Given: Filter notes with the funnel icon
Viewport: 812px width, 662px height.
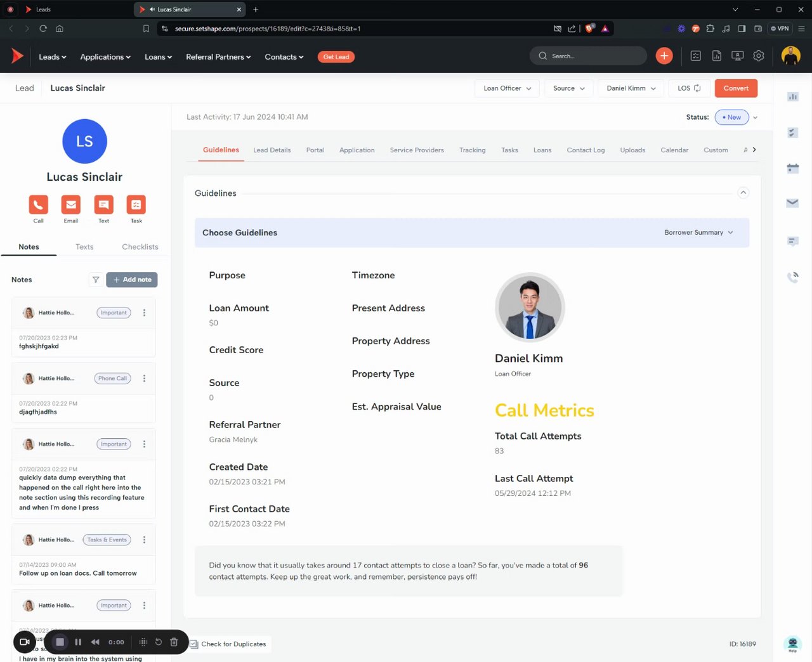Looking at the screenshot, I should 96,280.
